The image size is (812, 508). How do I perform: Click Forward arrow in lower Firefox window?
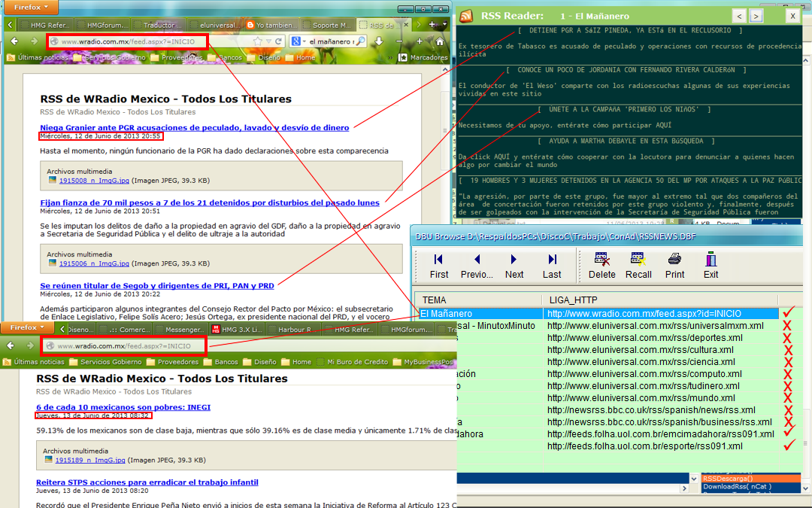point(30,345)
